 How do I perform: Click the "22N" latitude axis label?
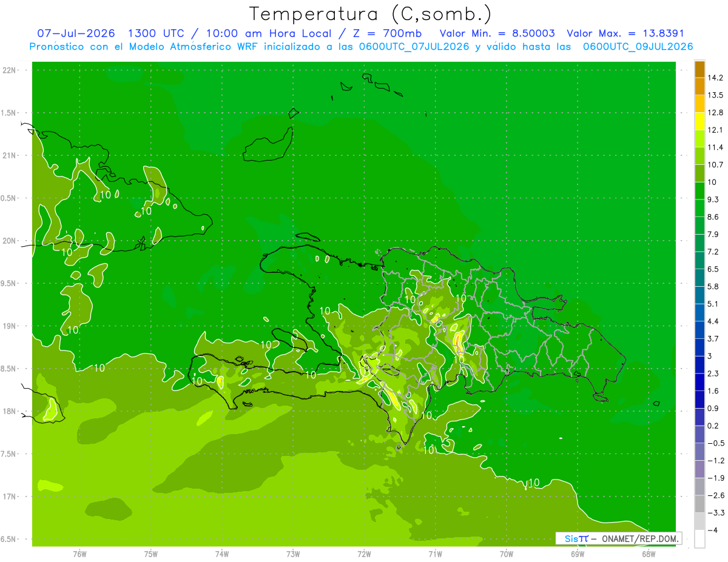[x=9, y=70]
